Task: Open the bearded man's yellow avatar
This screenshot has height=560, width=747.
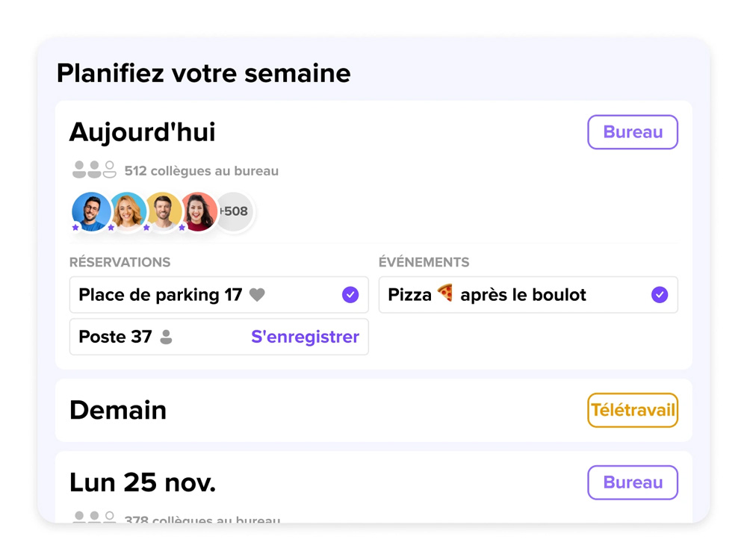Action: coord(163,211)
